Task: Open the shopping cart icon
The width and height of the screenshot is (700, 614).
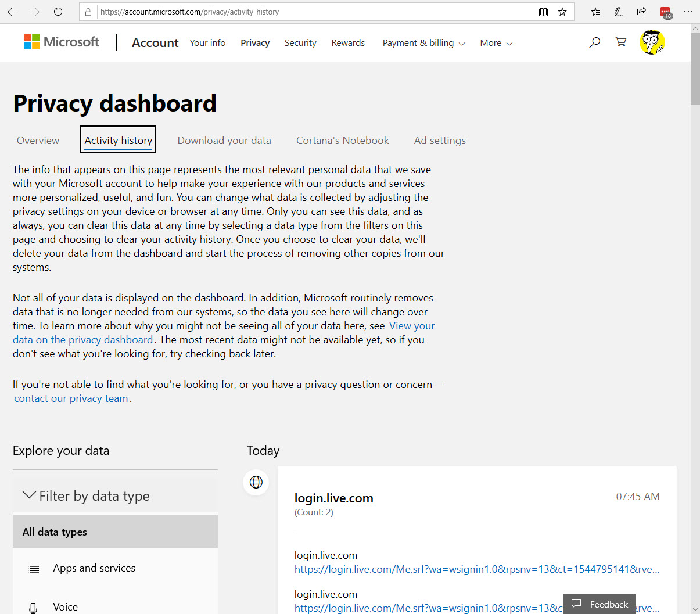Action: pyautogui.click(x=621, y=42)
